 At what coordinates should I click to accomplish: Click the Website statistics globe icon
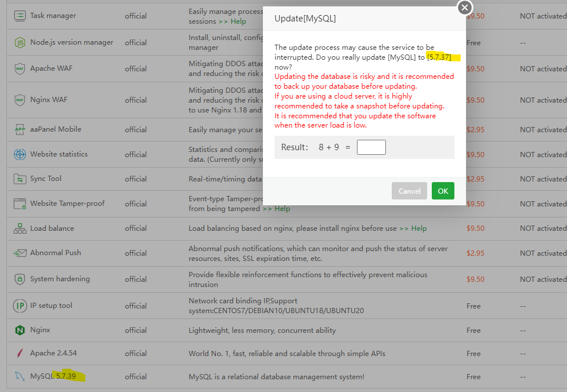pos(19,154)
